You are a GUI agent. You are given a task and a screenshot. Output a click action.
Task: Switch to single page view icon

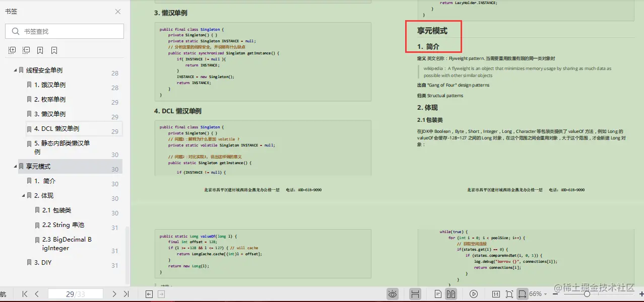point(438,294)
